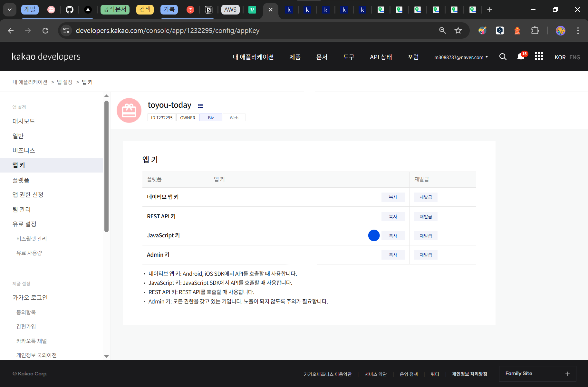The height and width of the screenshot is (387, 588).
Task: Open the app list icon beside toyou-today
Action: [x=200, y=105]
